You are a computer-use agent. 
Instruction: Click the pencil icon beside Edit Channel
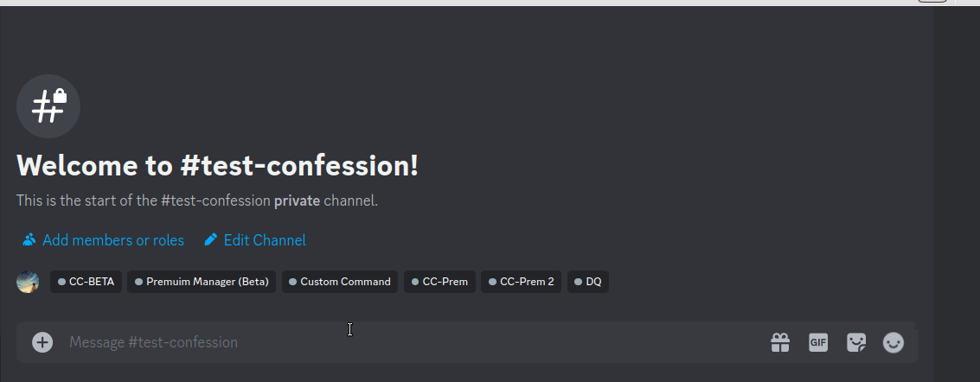tap(211, 239)
